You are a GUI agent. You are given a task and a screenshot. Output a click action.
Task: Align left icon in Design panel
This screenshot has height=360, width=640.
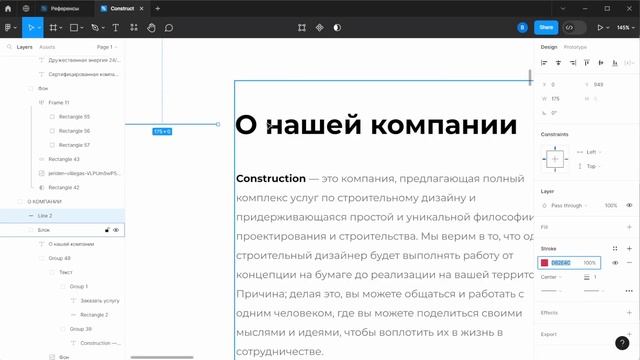544,63
